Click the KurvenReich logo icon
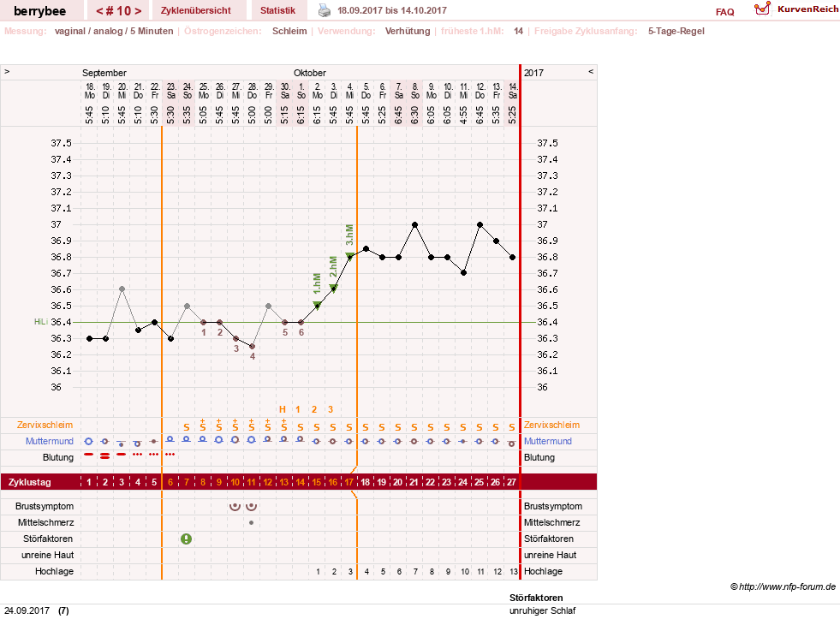Viewport: 840px width, 631px height. coord(762,9)
